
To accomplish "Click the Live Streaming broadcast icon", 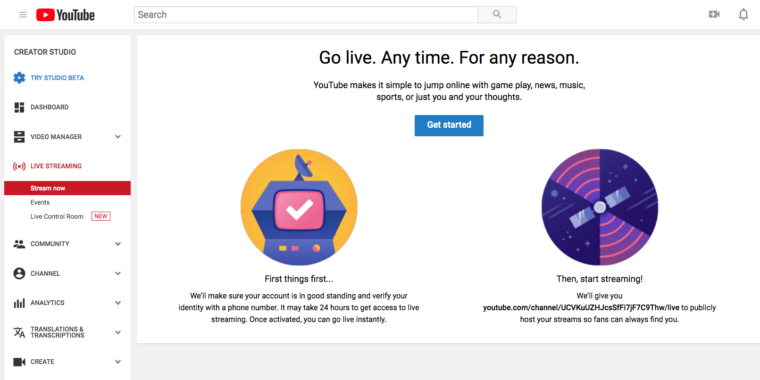I will (x=19, y=166).
